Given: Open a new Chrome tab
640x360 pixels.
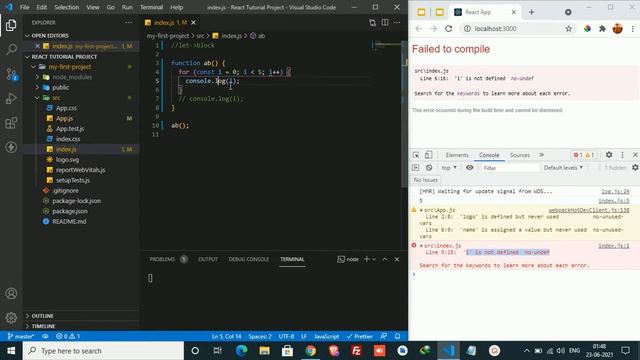Looking at the screenshot, I should (x=531, y=12).
